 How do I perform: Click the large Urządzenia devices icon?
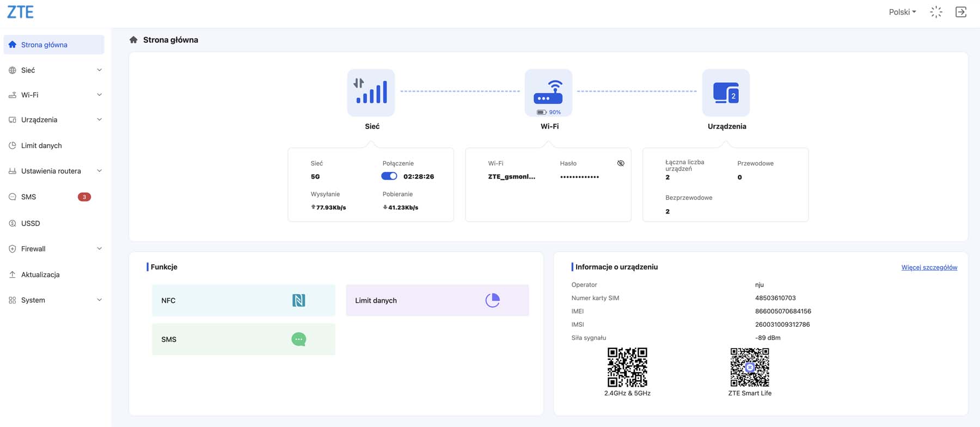[x=726, y=93]
